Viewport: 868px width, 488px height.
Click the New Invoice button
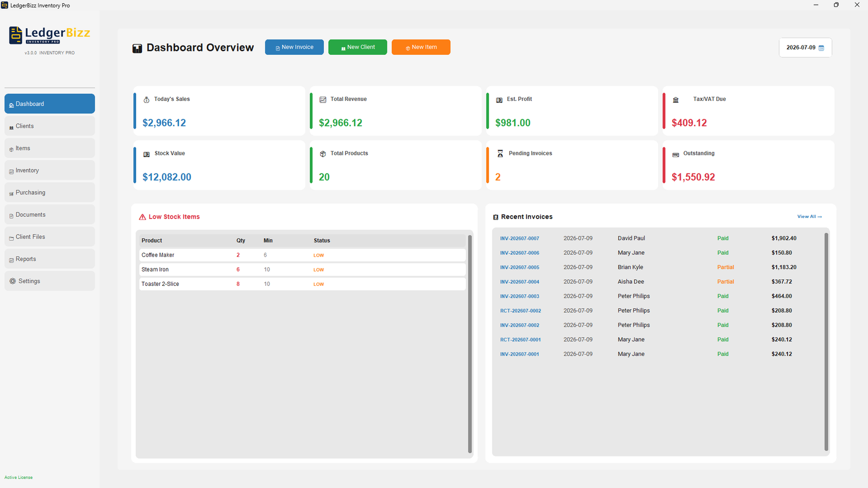[x=295, y=47]
